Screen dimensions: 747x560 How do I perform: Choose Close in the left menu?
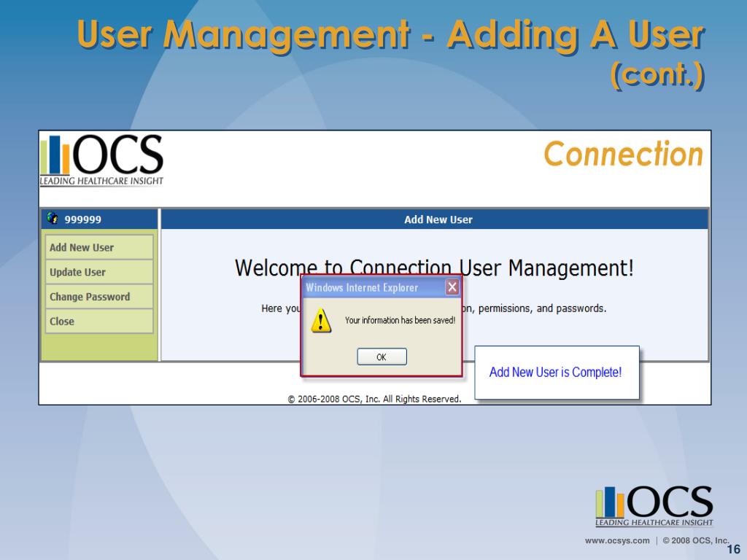99,322
